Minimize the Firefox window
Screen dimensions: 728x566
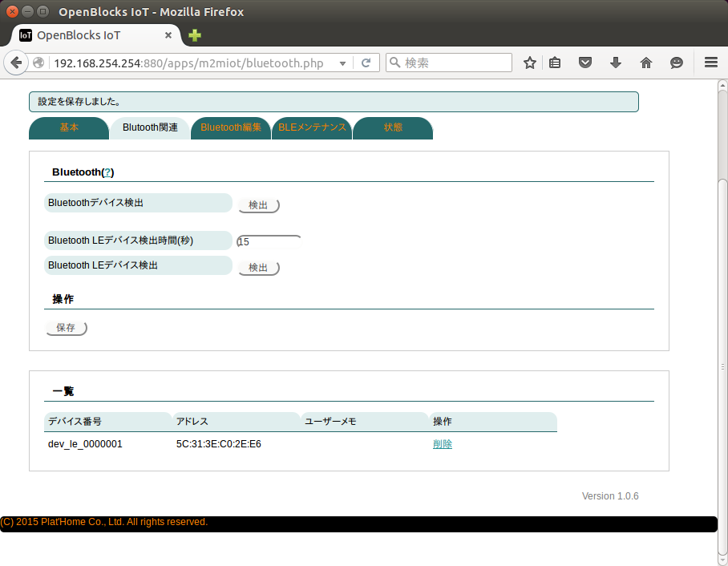[x=28, y=11]
